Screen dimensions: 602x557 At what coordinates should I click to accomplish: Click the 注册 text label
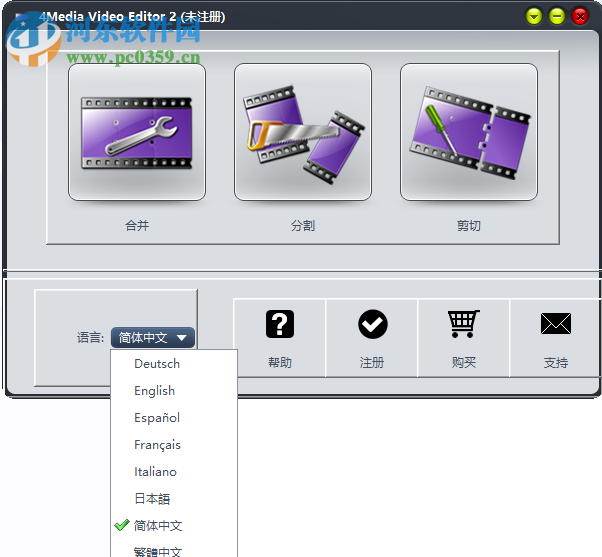(372, 362)
